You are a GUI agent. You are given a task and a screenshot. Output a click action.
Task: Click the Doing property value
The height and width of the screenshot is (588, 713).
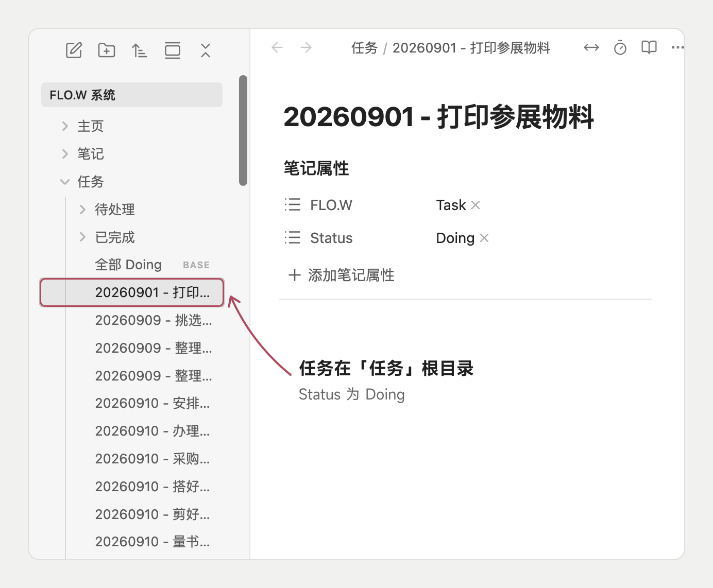coord(455,238)
